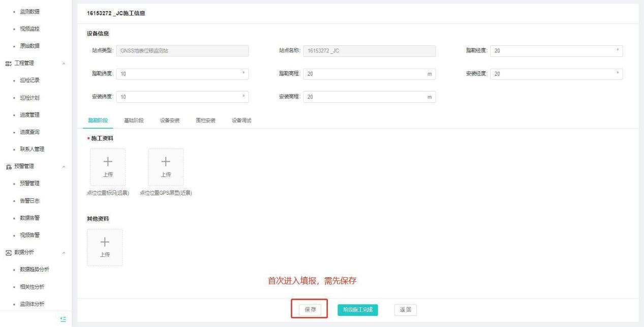
Task: Click the 数据分析 section icon in sidebar
Action: point(8,252)
